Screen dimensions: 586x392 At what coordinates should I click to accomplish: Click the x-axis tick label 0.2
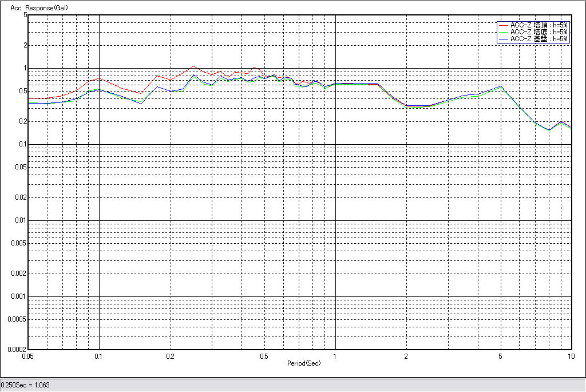click(170, 356)
